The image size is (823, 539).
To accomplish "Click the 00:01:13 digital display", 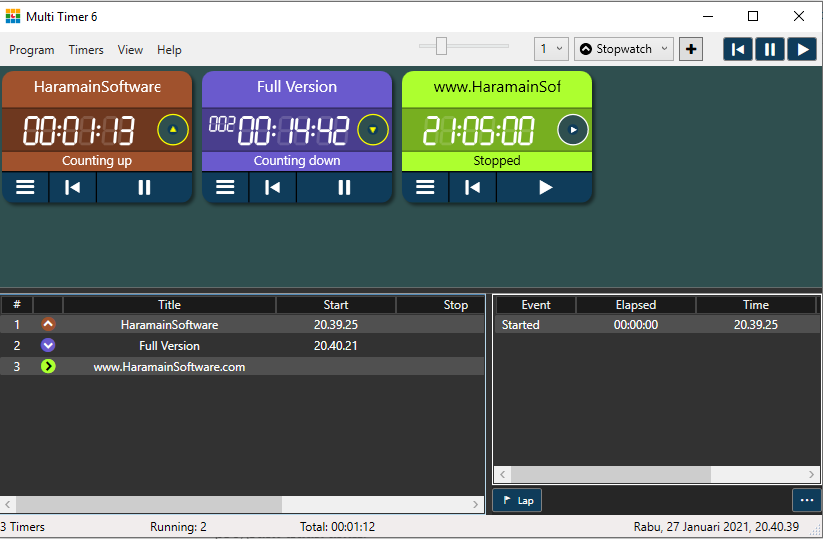I will [x=79, y=130].
